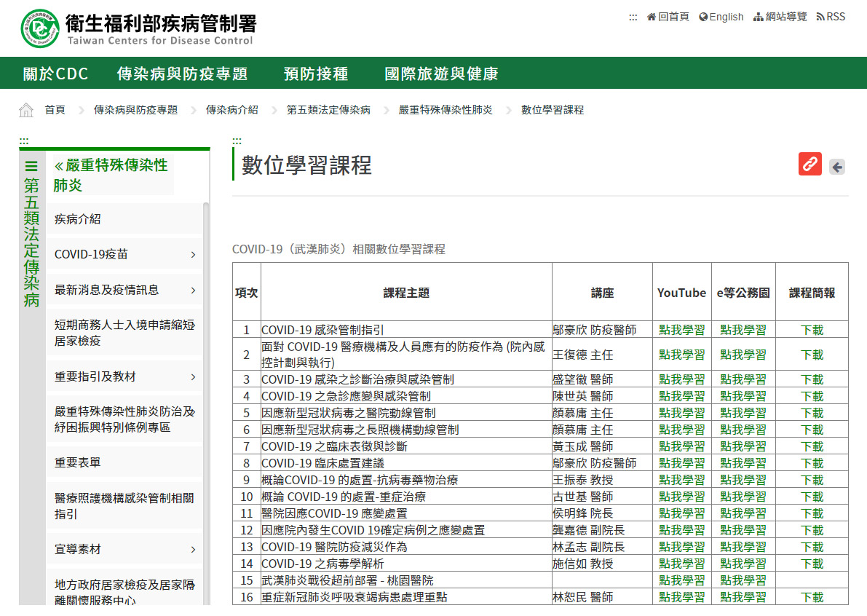Go to 回首頁 in top bar
The width and height of the screenshot is (867, 616).
click(x=668, y=17)
